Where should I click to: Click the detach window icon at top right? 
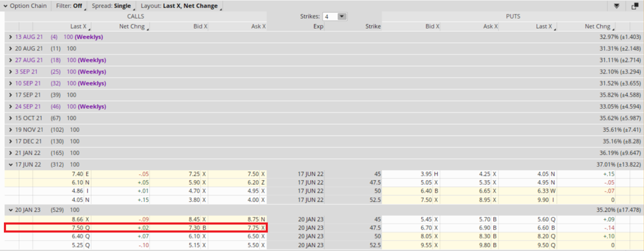pyautogui.click(x=635, y=6)
